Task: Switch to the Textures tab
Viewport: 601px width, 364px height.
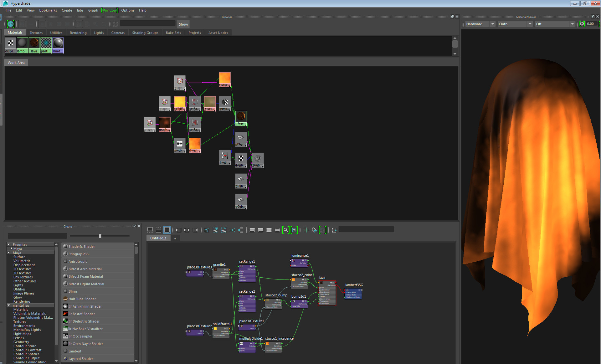Action: pyautogui.click(x=36, y=33)
